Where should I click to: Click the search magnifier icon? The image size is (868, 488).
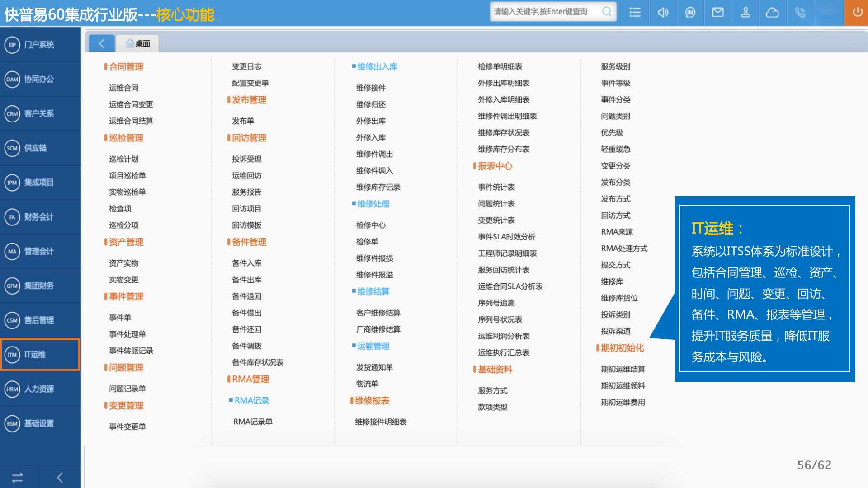(607, 12)
